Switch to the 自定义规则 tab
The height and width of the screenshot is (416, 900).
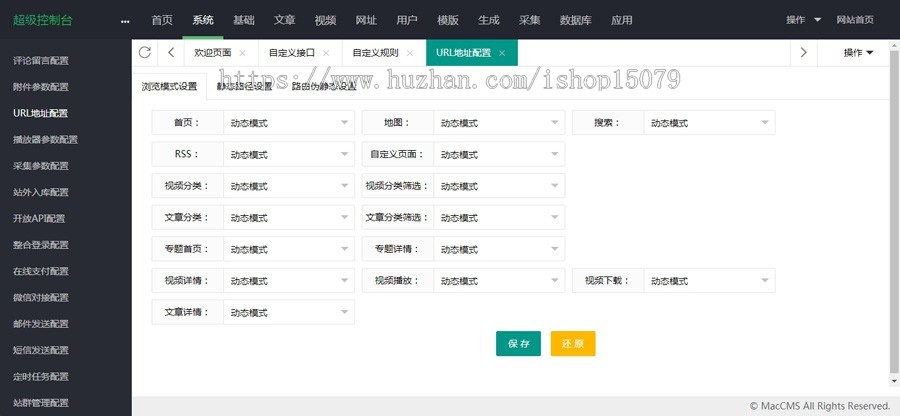click(375, 53)
